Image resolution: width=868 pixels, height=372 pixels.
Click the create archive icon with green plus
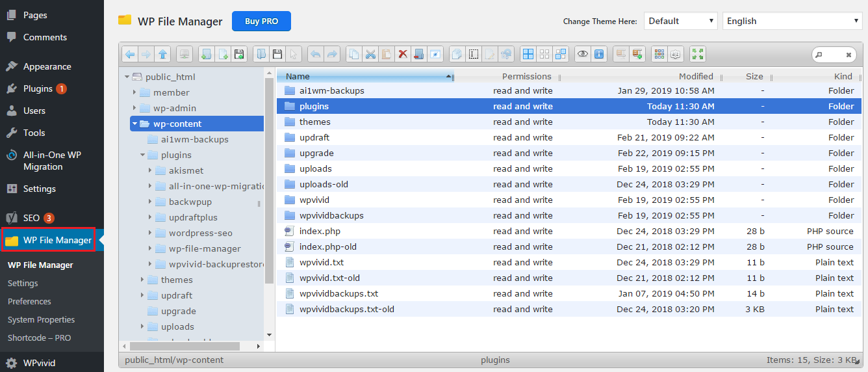click(x=637, y=54)
